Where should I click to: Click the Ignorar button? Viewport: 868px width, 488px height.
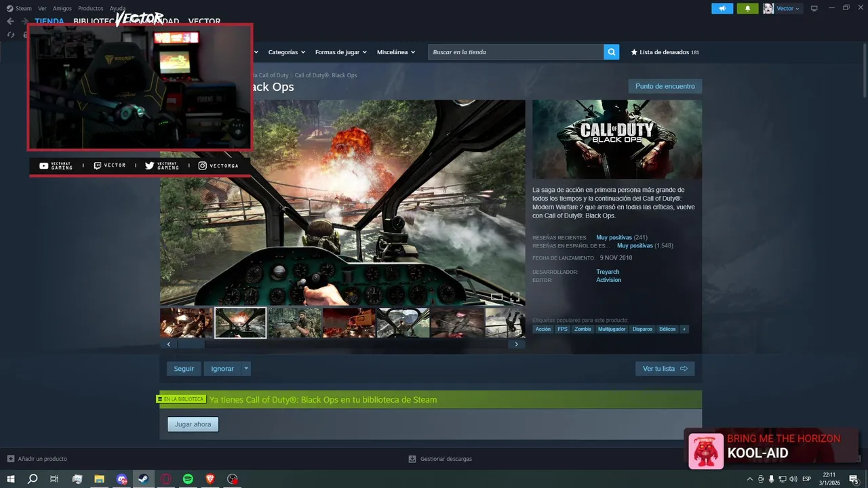tap(222, 369)
